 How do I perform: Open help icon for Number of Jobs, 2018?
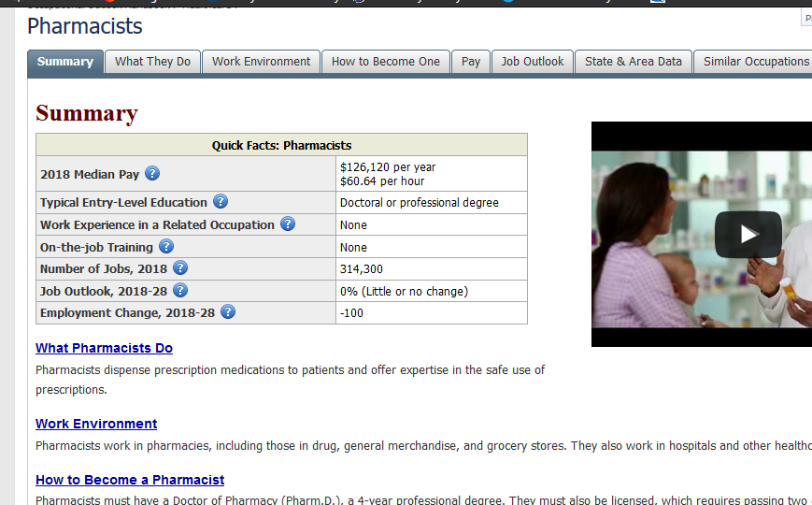[x=180, y=268]
